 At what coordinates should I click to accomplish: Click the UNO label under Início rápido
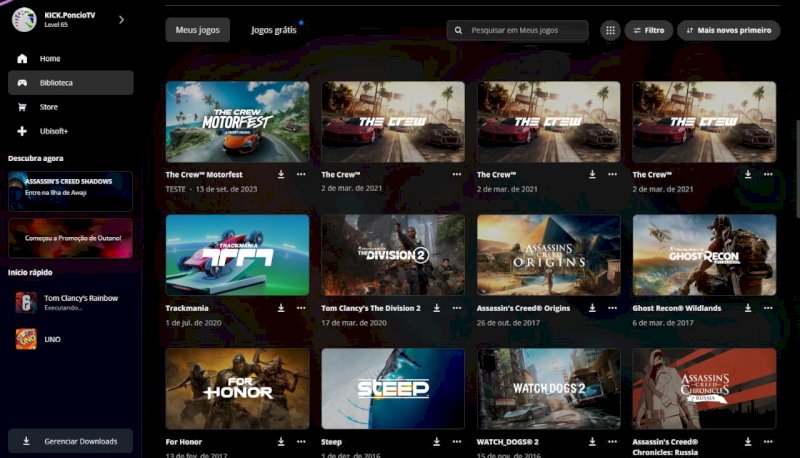coord(53,339)
